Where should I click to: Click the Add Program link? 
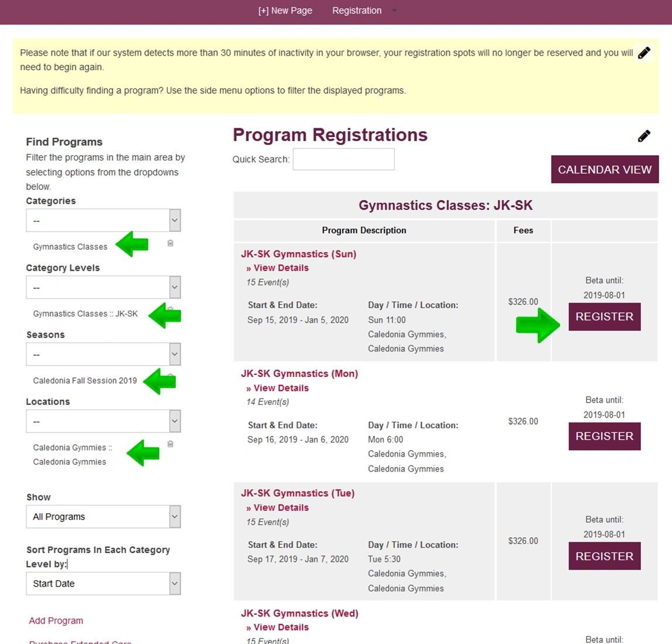[56, 621]
